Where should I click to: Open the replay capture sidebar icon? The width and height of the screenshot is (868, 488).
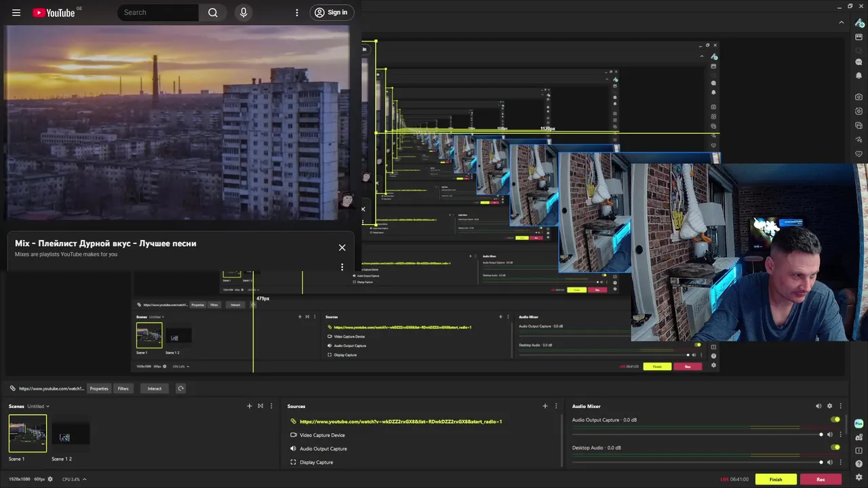point(859,111)
